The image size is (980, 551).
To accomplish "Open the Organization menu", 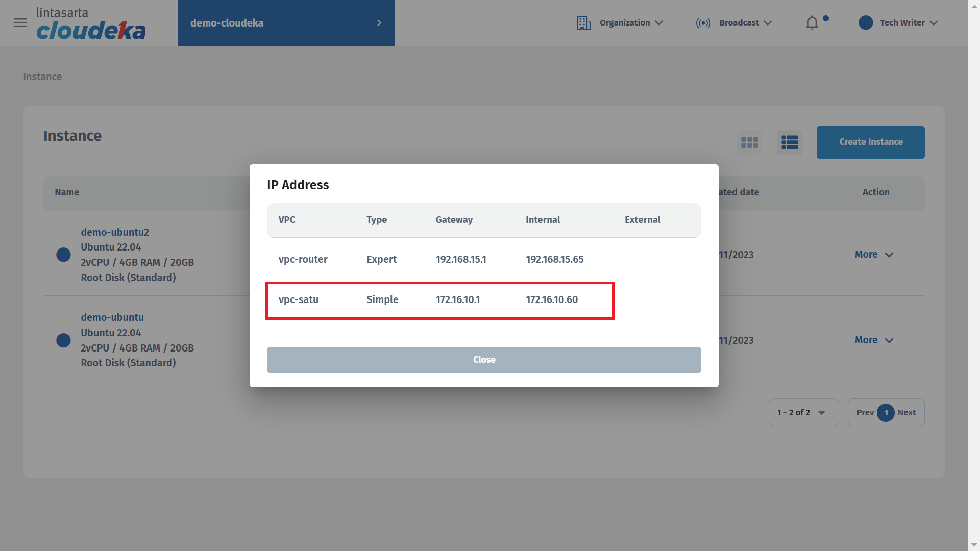I will pyautogui.click(x=631, y=23).
